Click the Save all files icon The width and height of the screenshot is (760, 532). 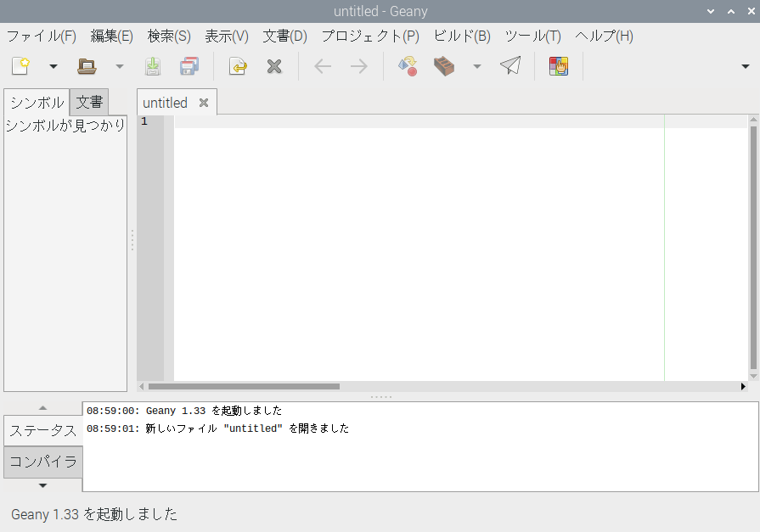[x=189, y=66]
